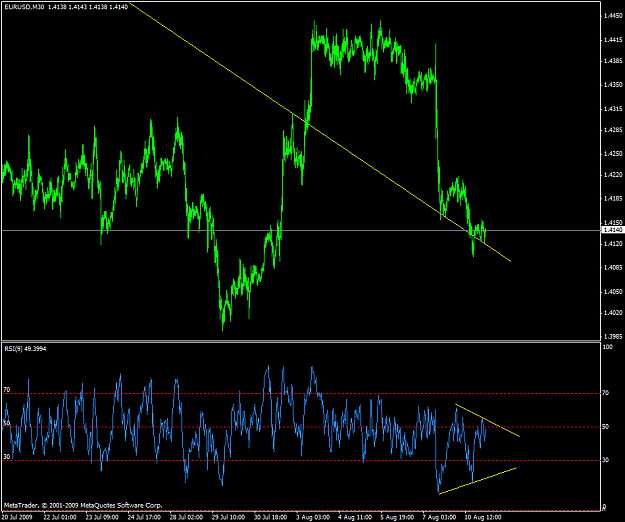Image resolution: width=625 pixels, height=522 pixels.
Task: Click the 1.4415 price scale label
Action: pyautogui.click(x=613, y=40)
